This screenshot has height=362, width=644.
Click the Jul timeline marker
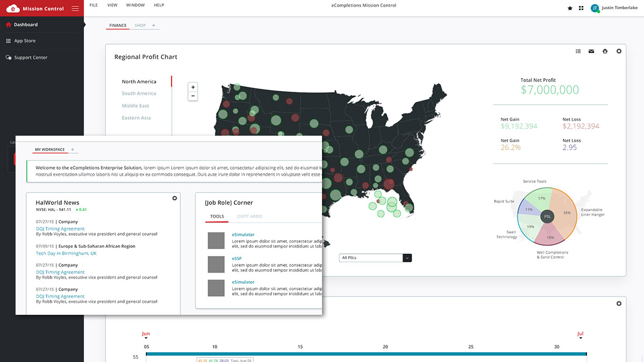(x=580, y=335)
